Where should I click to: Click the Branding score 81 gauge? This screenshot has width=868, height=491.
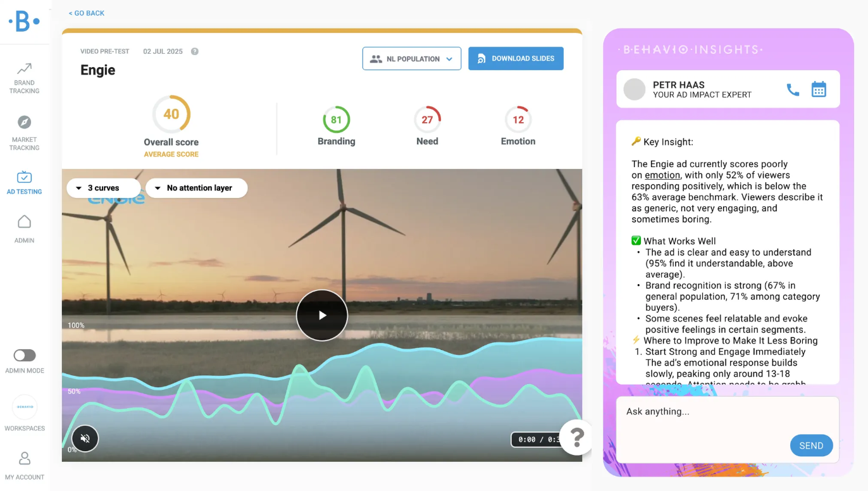tap(336, 120)
